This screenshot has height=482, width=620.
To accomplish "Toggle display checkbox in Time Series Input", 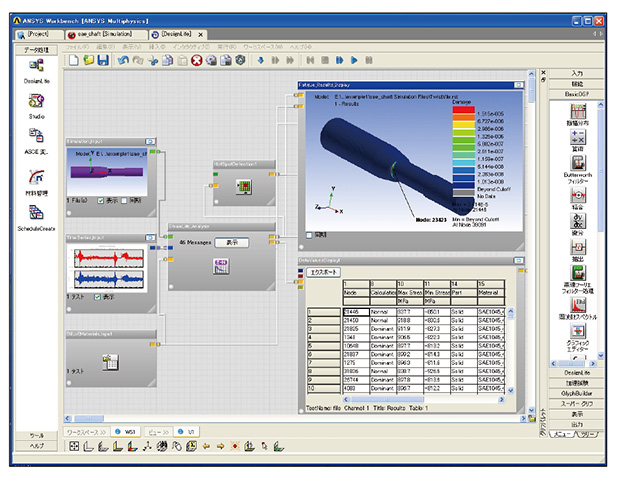I will click(x=97, y=297).
